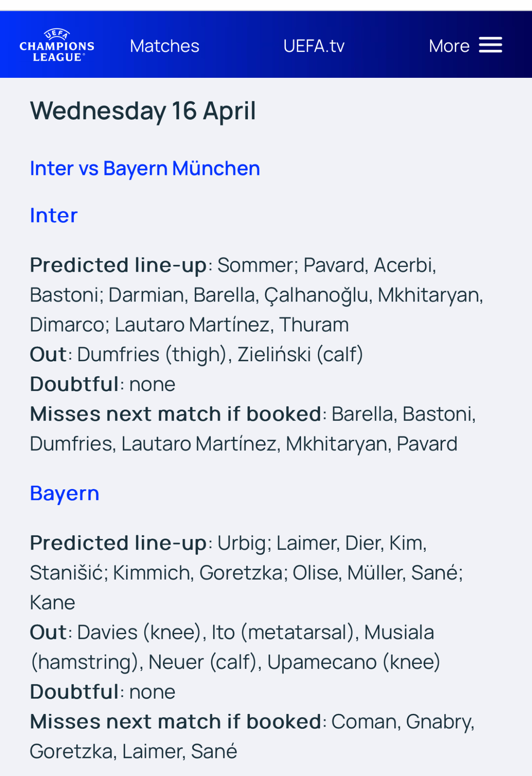Click the Wednesday 16 April heading
Screen dimensions: 532x776
(x=143, y=111)
